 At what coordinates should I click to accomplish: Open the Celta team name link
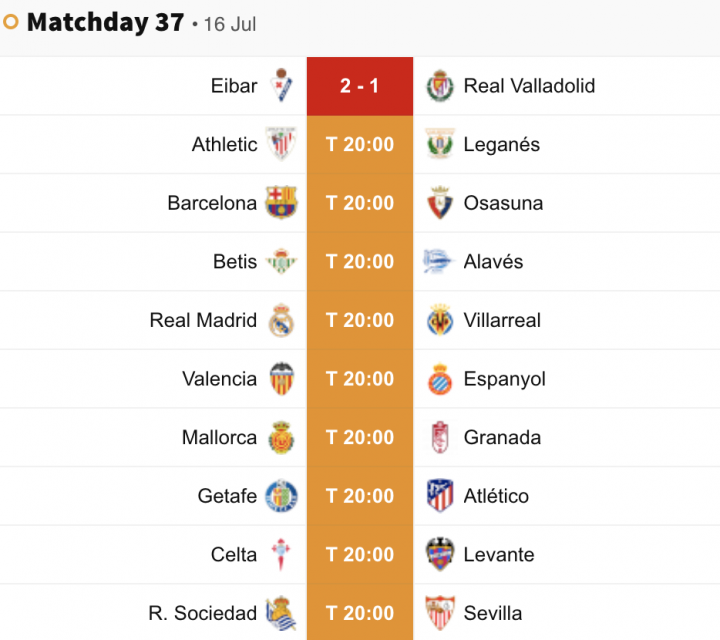[234, 554]
